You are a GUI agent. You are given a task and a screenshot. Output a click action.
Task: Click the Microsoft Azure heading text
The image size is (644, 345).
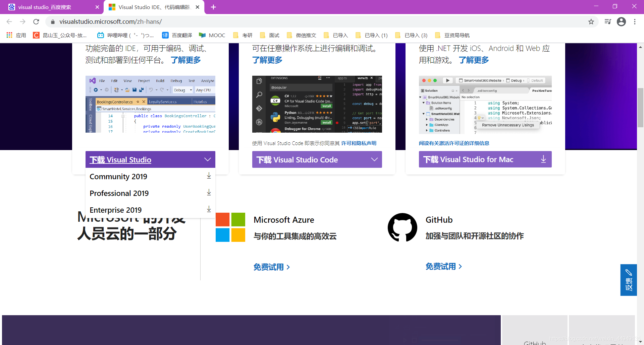pos(284,220)
